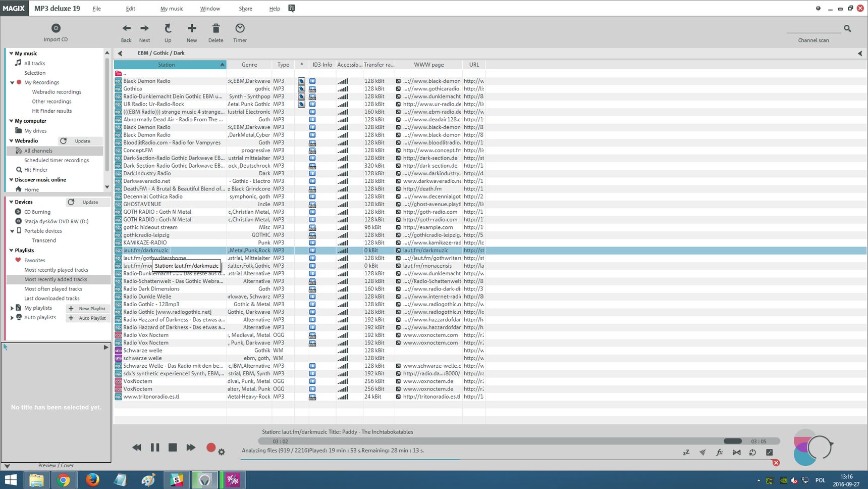Click the Import CD icon

56,28
